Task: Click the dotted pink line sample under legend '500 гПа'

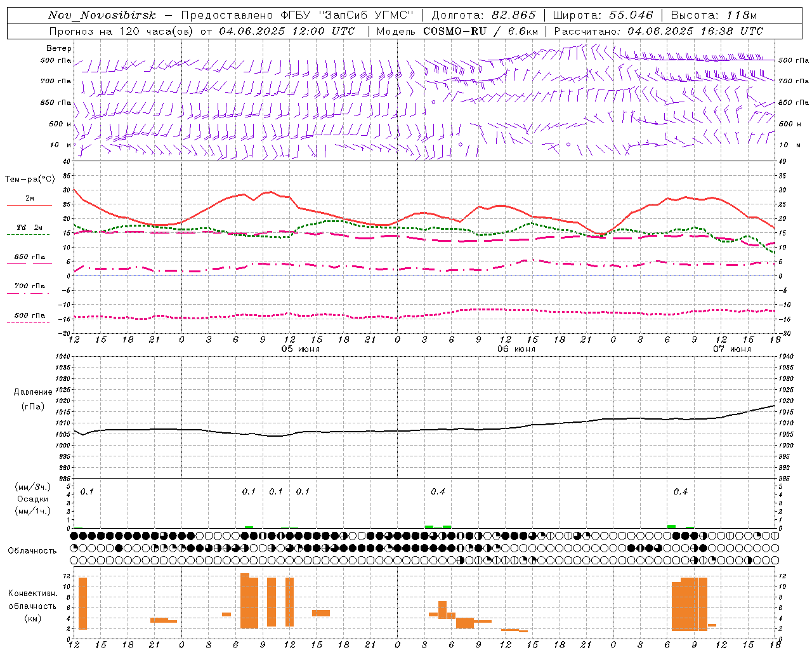Action: coord(28,322)
